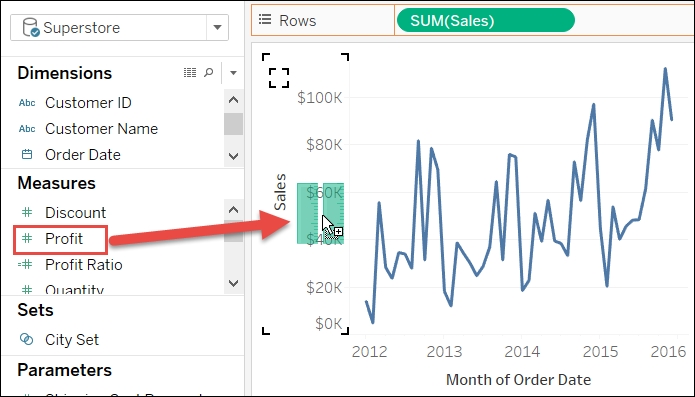695x397 pixels.
Task: Click the calculated field icon beside Profit Ratio
Action: tap(26, 265)
